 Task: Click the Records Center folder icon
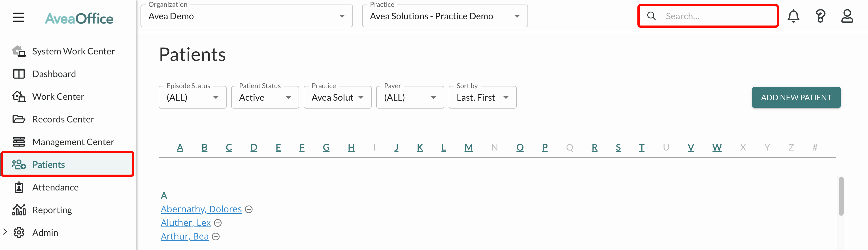(x=19, y=119)
